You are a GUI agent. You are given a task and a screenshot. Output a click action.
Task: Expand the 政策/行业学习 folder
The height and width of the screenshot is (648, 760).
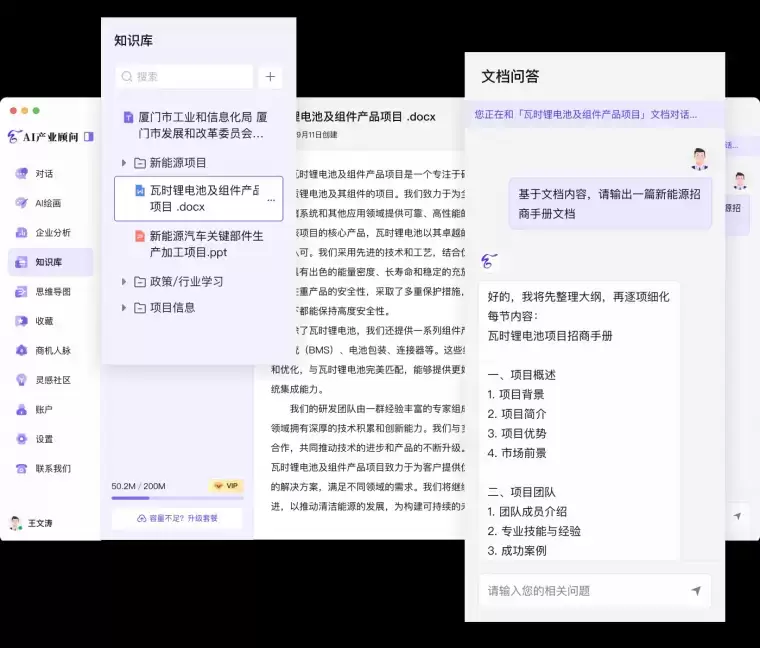(124, 282)
